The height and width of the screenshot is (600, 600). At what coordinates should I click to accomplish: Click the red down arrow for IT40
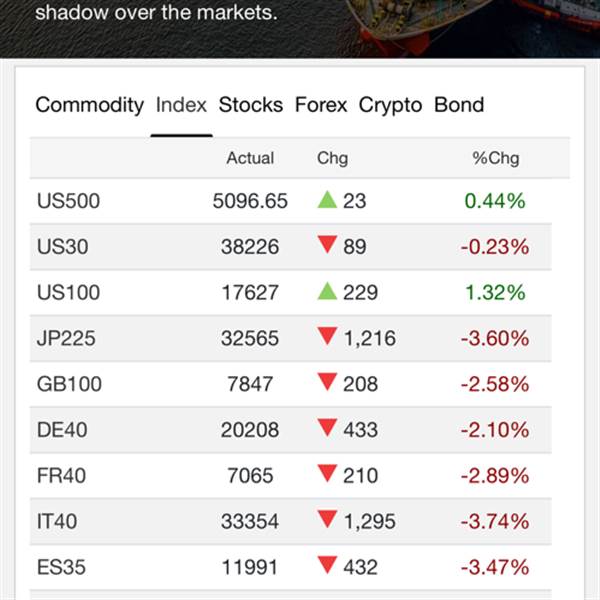[327, 520]
